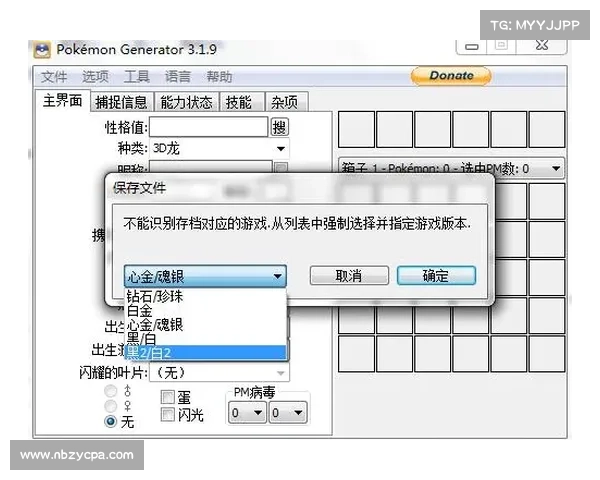The width and height of the screenshot is (600, 480).
Task: Choose 心金/魂银 in the dropdown list
Action: click(x=206, y=325)
